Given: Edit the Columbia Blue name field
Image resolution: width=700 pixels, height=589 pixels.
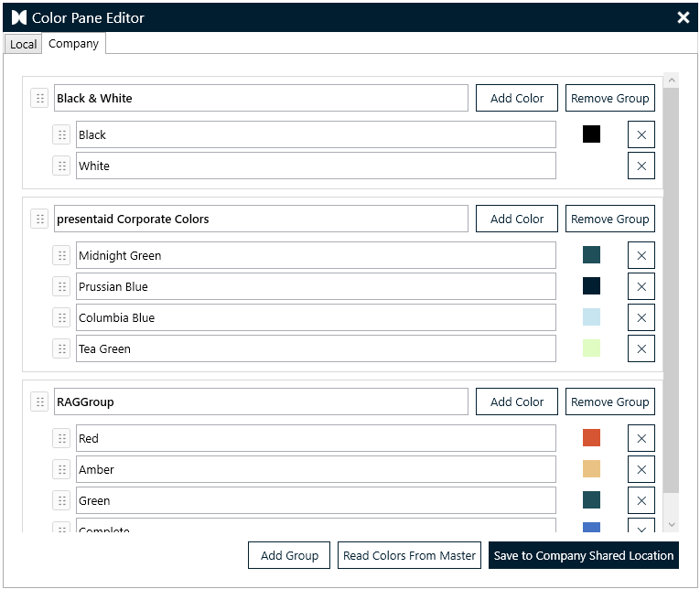Looking at the screenshot, I should click(316, 317).
